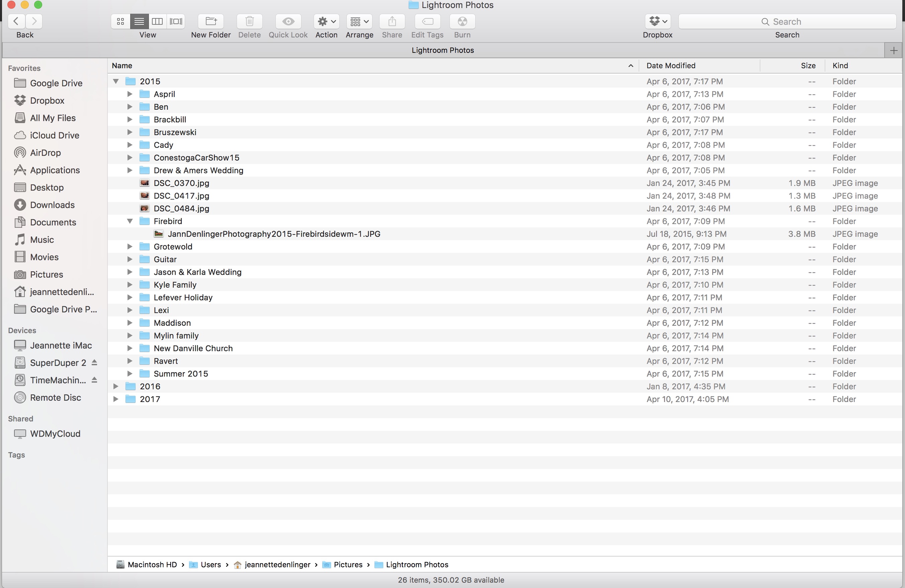Open Downloads in the sidebar
Viewport: 905px width, 588px height.
52,205
